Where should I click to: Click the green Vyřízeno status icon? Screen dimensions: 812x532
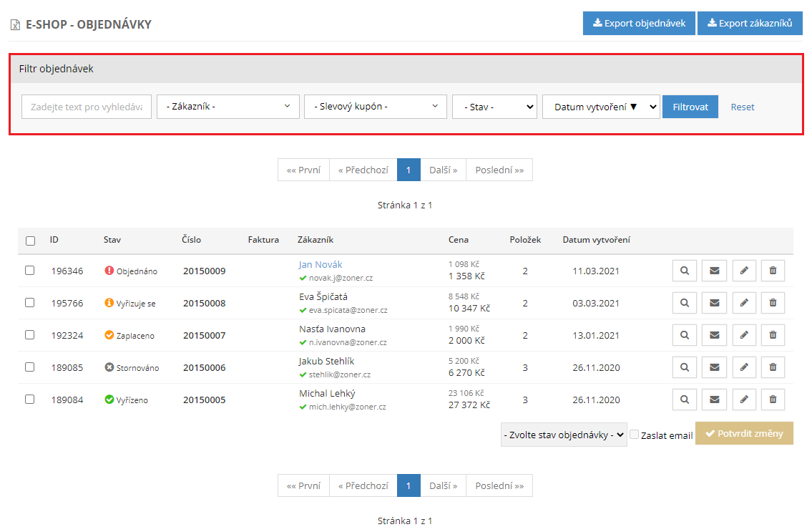click(109, 400)
